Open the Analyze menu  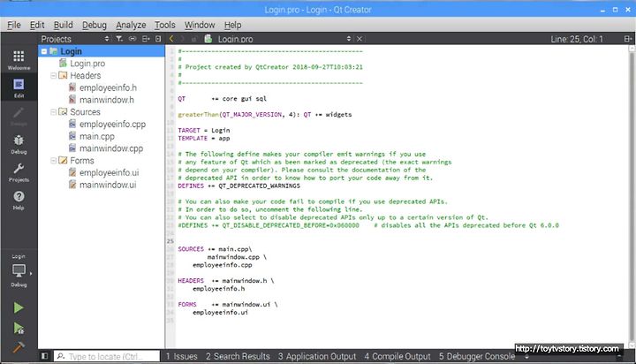(131, 25)
